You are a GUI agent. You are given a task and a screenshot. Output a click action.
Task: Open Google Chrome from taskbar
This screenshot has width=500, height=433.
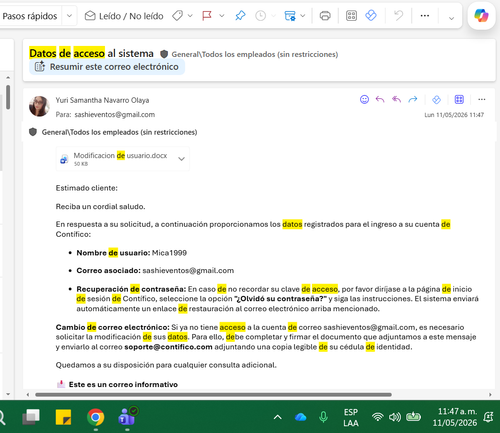(96, 417)
